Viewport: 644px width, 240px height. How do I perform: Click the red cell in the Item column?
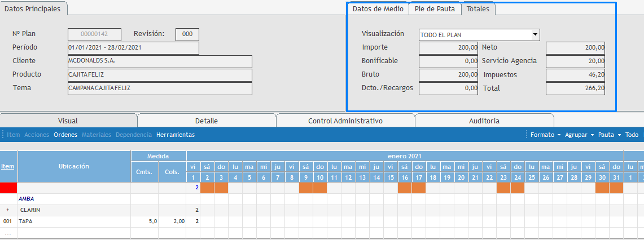coord(8,188)
